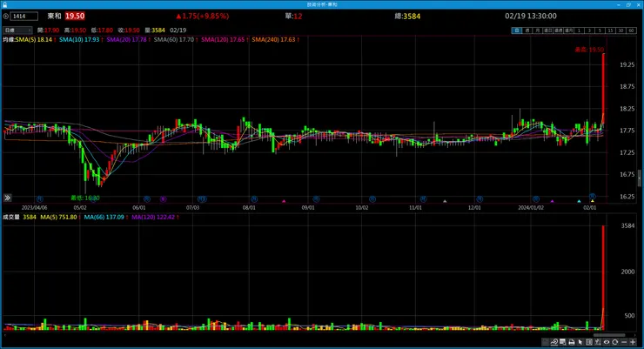Click the magenta triangle marker after 08/01
Viewport: 644px width, 349px height.
pyautogui.click(x=284, y=201)
